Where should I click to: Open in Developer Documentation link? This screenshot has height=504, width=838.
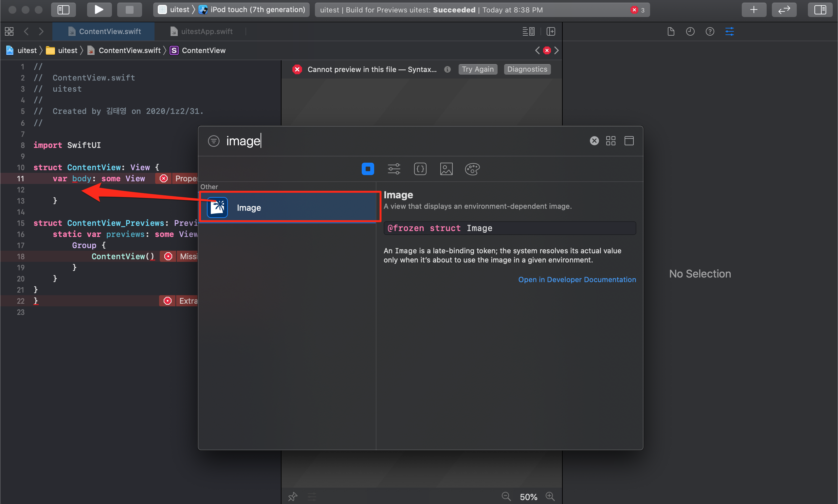point(577,279)
